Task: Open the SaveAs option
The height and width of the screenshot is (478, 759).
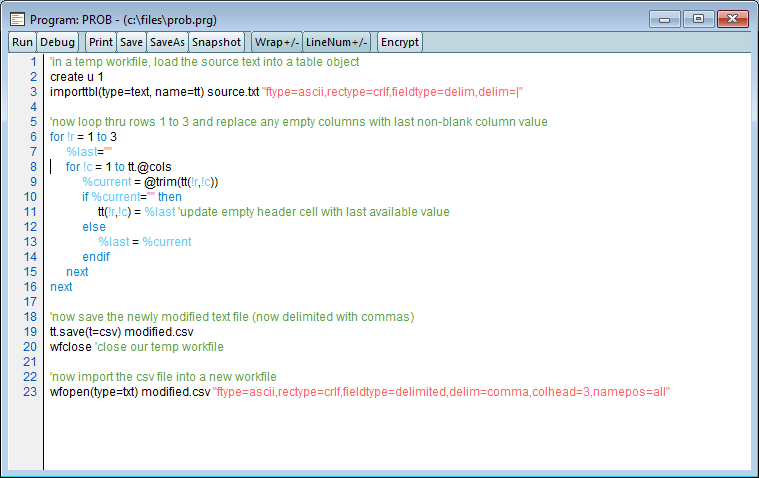Action: tap(167, 42)
